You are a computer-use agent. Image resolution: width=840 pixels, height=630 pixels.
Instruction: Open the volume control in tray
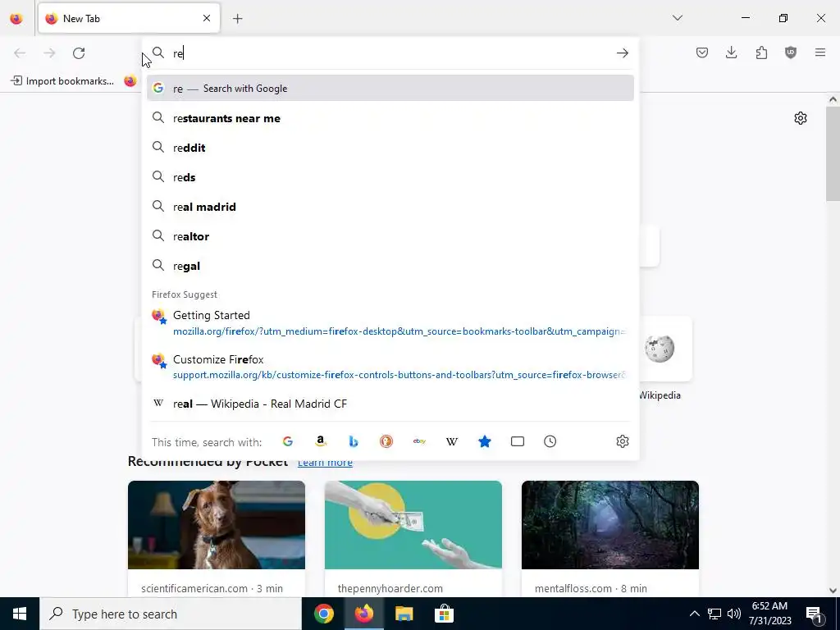coord(734,614)
